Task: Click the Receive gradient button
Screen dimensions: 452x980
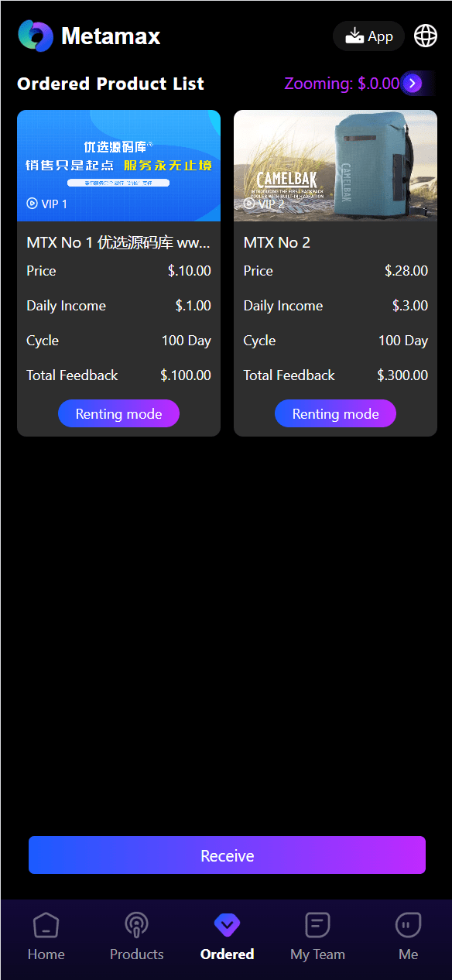Action: pyautogui.click(x=227, y=855)
